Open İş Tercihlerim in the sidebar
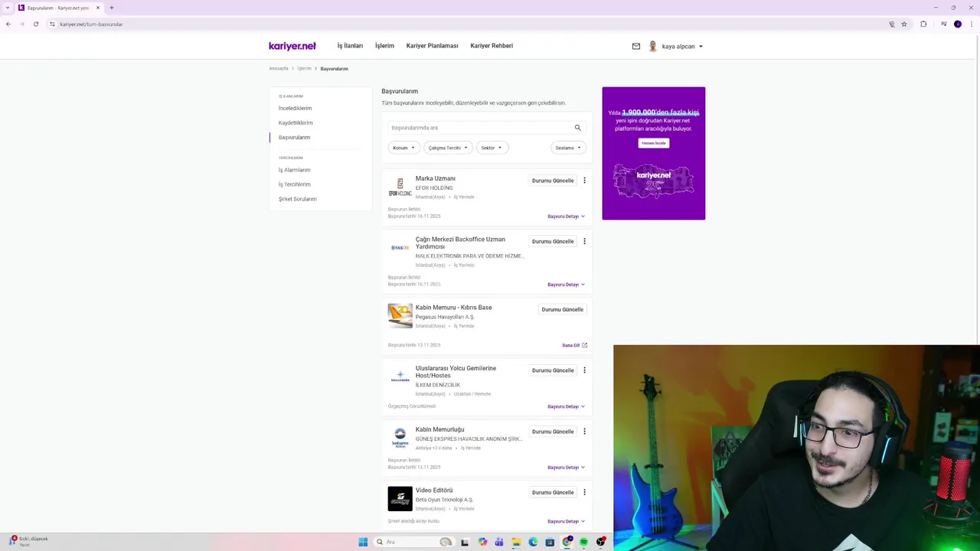 pos(294,184)
